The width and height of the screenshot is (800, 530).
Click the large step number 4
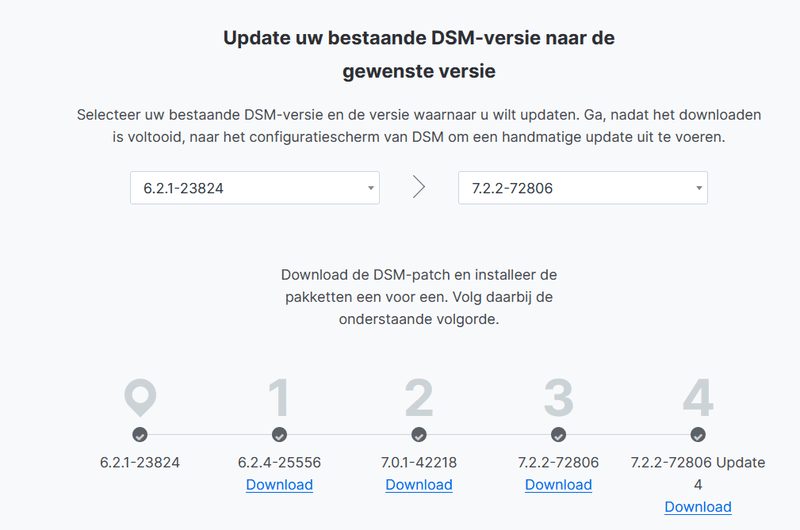[698, 398]
